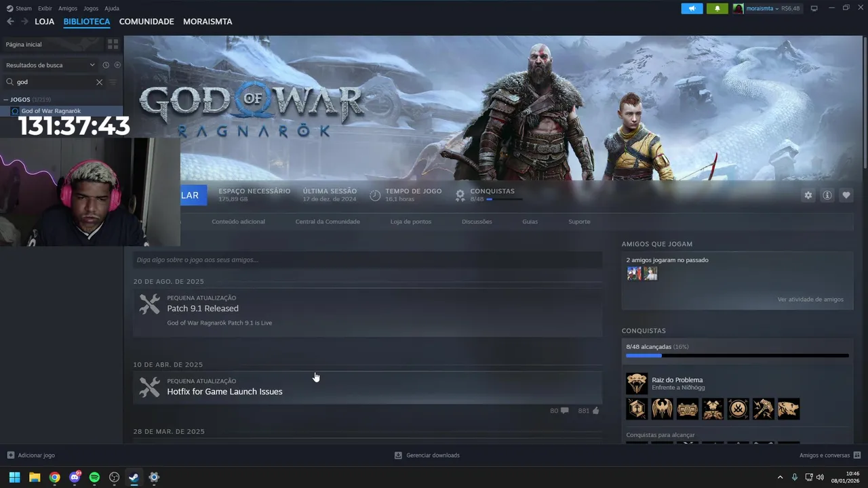
Task: Open the Ajuda menu
Action: 112,9
